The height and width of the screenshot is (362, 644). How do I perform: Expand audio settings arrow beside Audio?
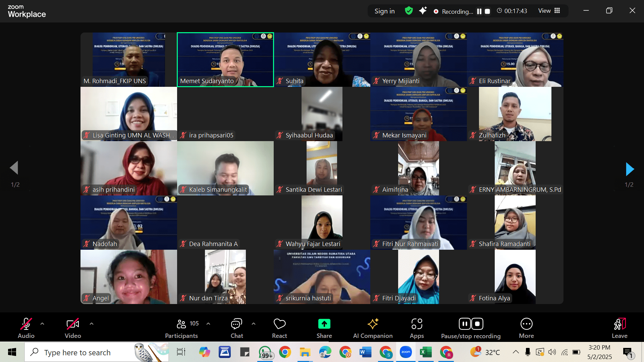coord(42,324)
